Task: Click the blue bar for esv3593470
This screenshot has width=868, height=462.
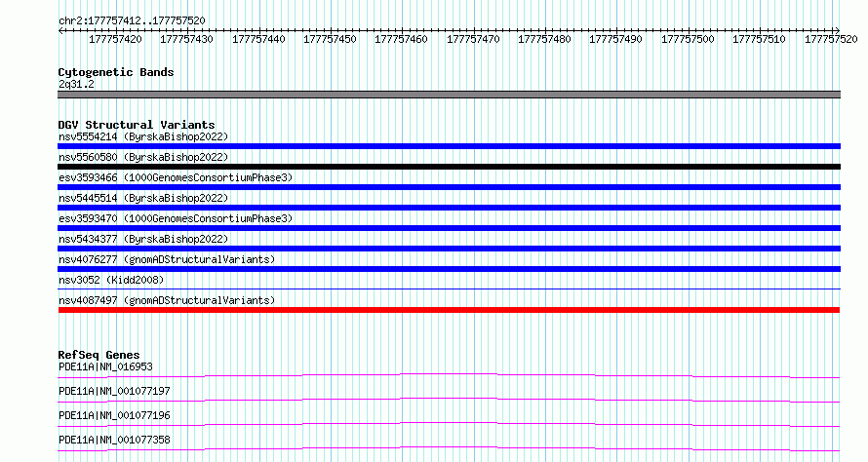Action: [x=449, y=228]
